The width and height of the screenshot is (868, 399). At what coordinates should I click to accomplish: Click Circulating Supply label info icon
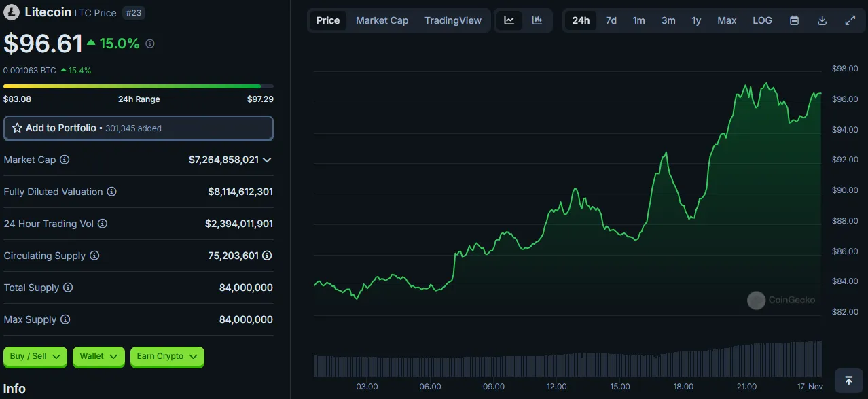(94, 256)
